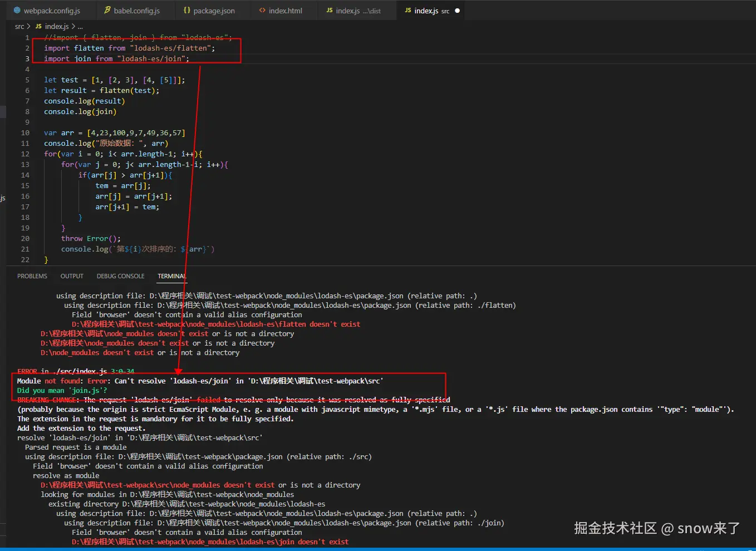Click the for(var i = 0 loop line
The image size is (756, 551).
tap(123, 154)
